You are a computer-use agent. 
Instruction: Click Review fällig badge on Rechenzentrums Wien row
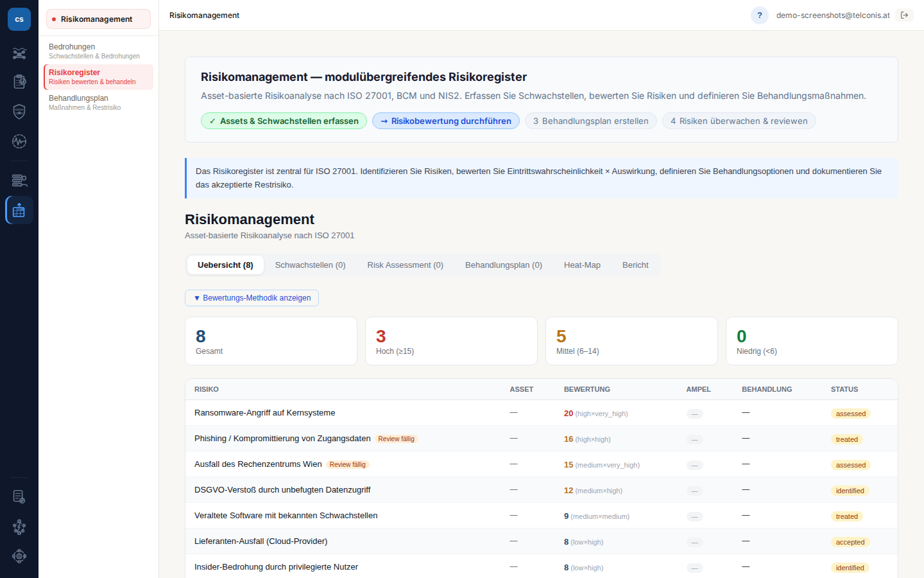[x=348, y=464]
